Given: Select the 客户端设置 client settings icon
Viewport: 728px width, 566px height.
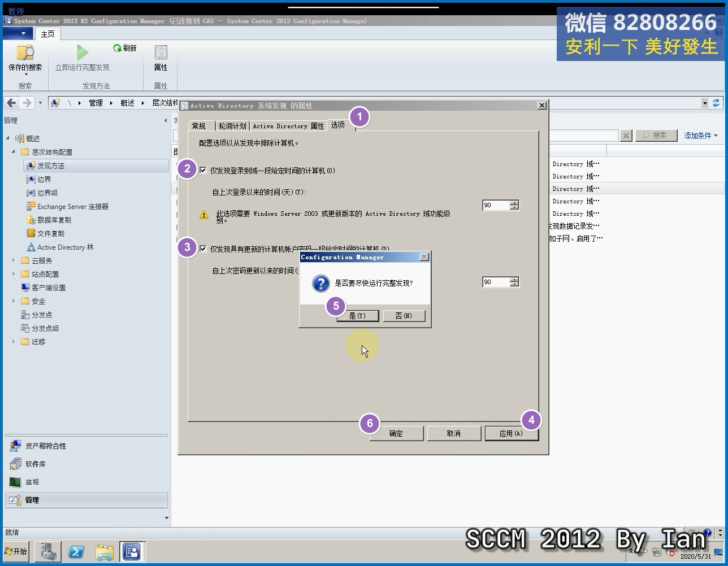Looking at the screenshot, I should coord(25,288).
